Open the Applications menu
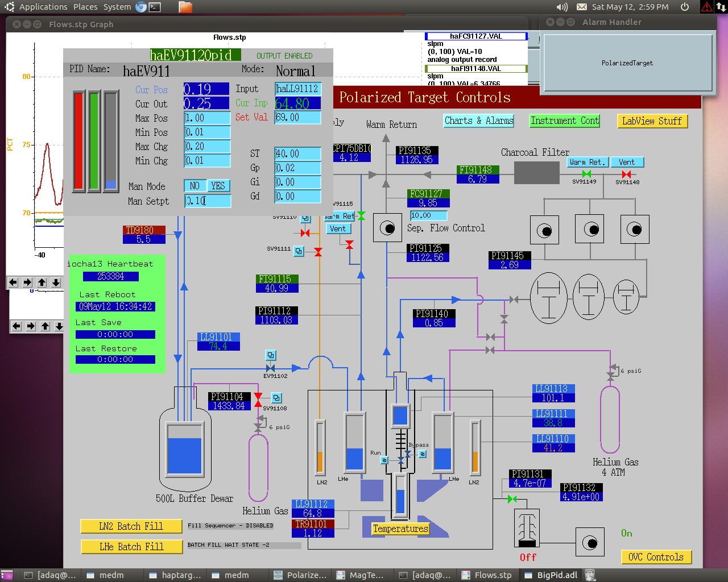This screenshot has height=582, width=728. point(43,7)
